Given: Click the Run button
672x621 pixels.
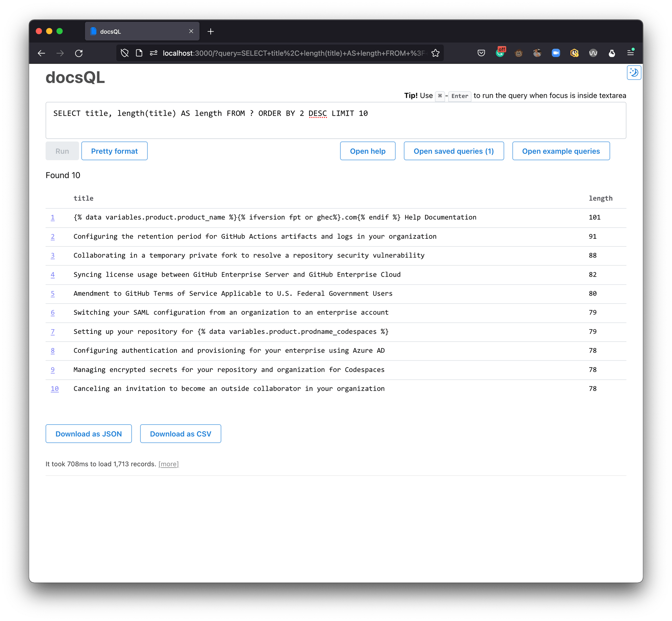Looking at the screenshot, I should pyautogui.click(x=61, y=151).
